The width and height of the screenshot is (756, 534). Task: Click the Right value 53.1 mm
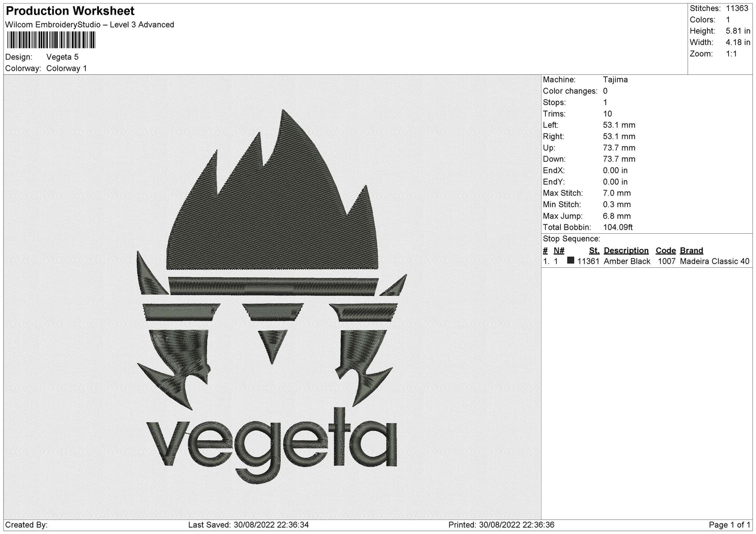coord(619,137)
